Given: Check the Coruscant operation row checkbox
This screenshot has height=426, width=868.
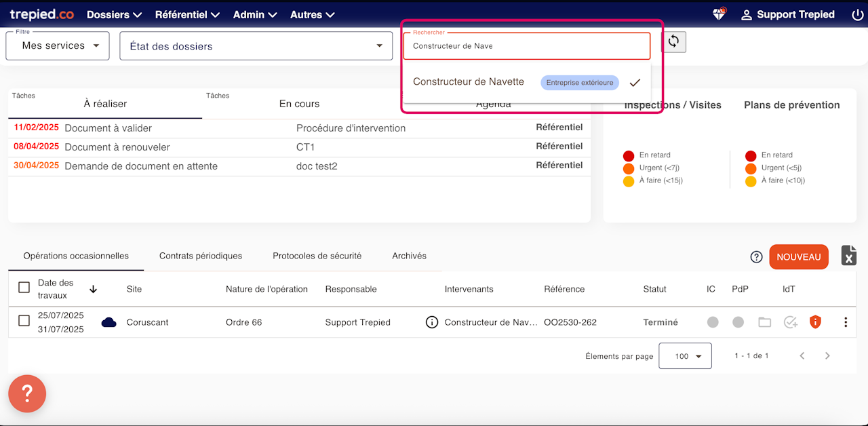Looking at the screenshot, I should coord(24,321).
